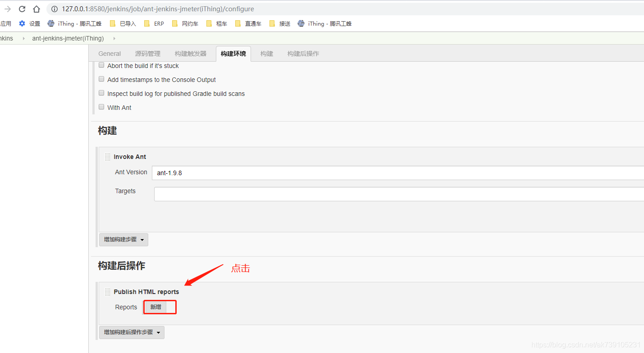Click the Invoke Ant step title

point(130,157)
